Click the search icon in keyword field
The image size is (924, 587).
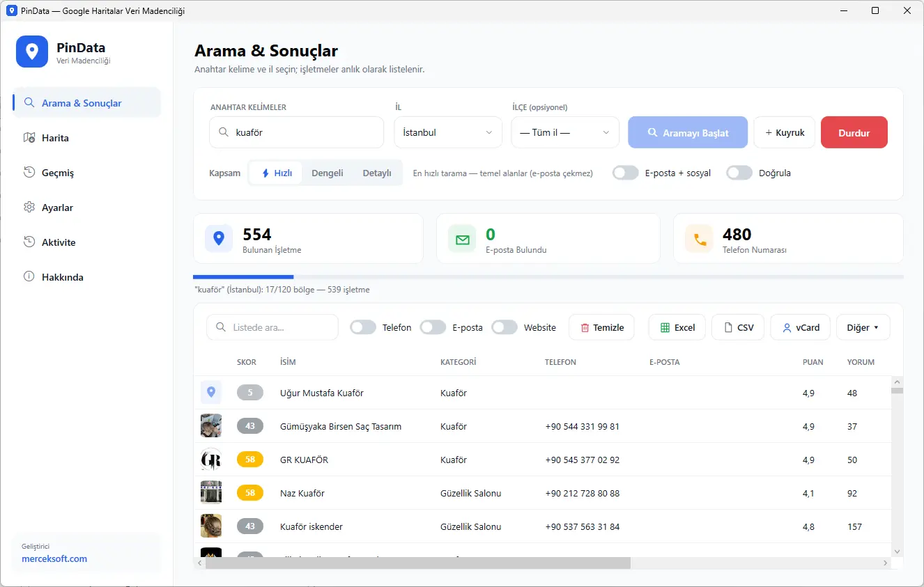click(x=223, y=132)
